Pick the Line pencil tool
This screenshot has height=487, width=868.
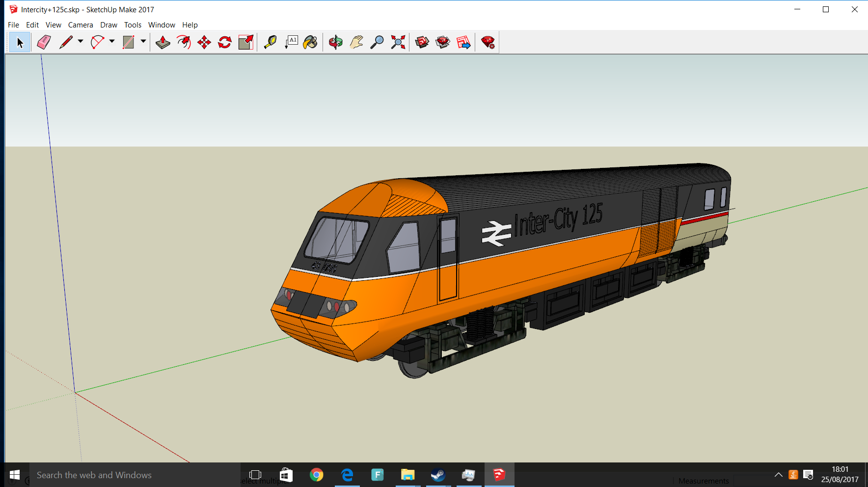[66, 42]
